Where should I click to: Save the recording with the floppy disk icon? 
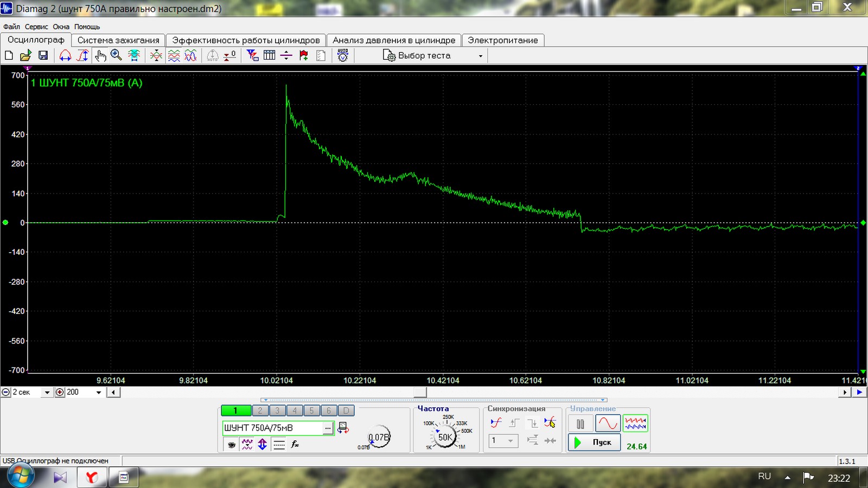click(x=43, y=55)
